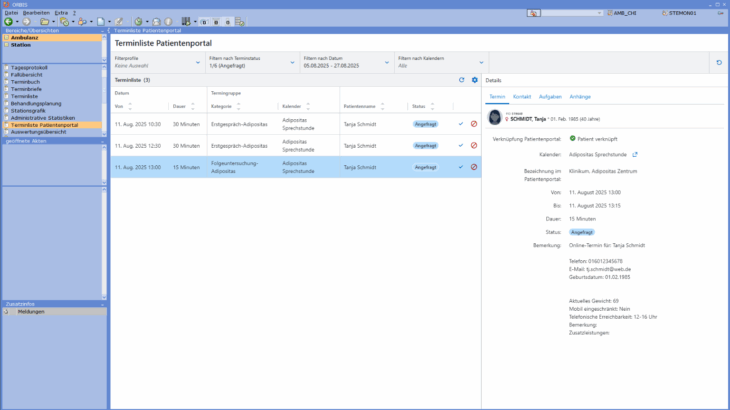
Task: Reset all filters icon at top right
Action: click(719, 63)
